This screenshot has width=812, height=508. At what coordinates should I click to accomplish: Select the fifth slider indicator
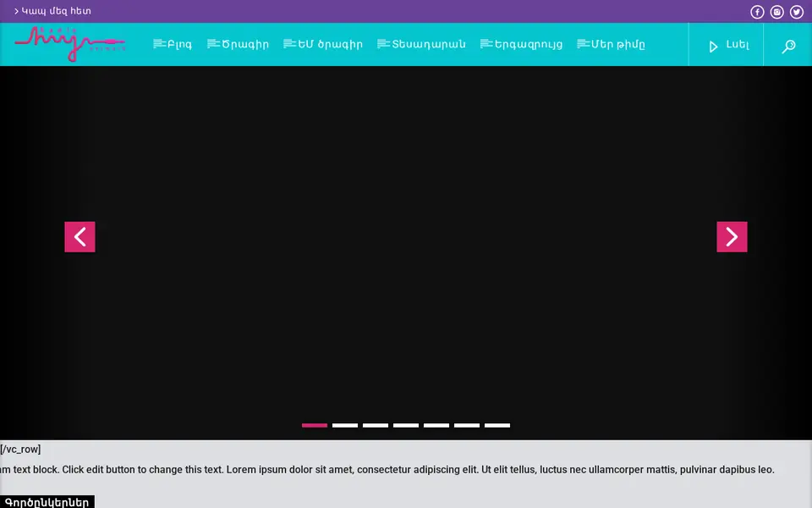tap(436, 426)
